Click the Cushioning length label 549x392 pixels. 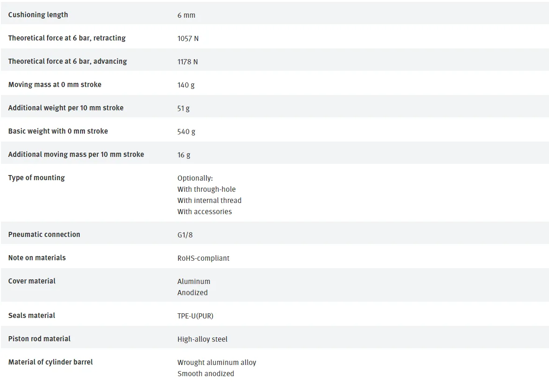pos(38,15)
